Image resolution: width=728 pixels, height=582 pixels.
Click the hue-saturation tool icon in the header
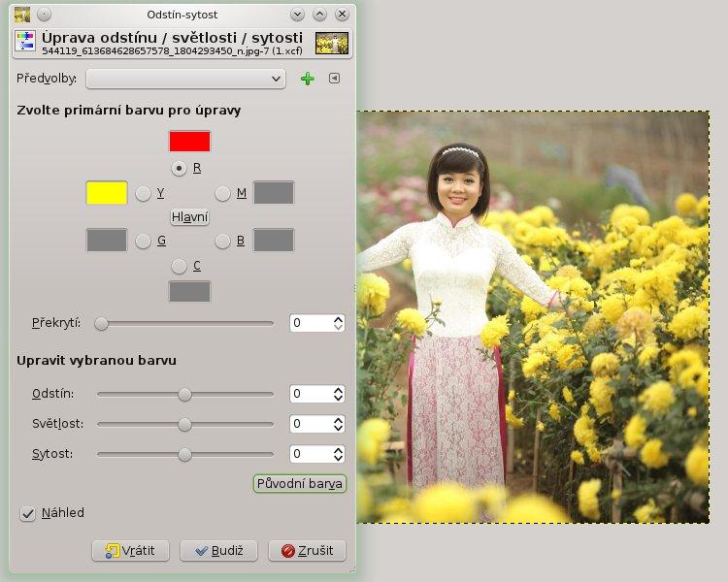(24, 41)
